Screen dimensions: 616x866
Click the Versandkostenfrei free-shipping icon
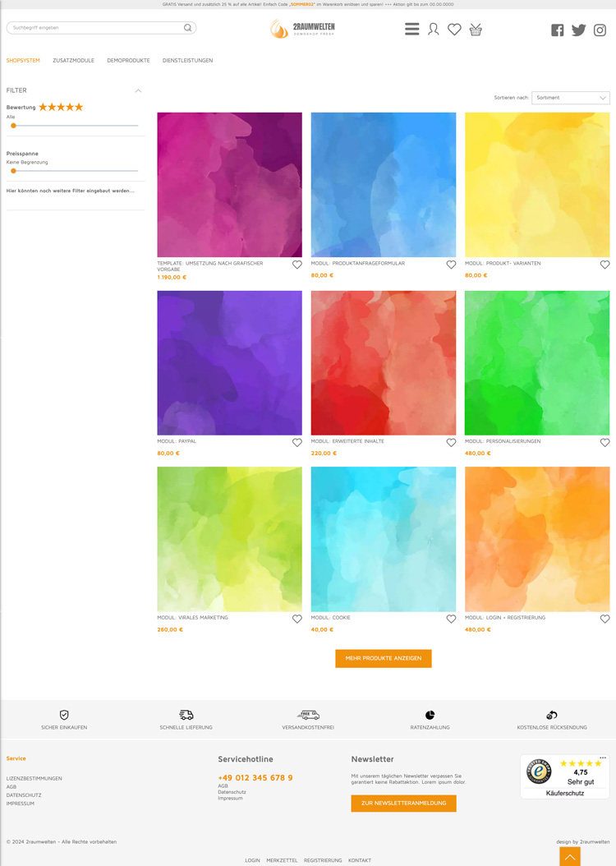pyautogui.click(x=308, y=715)
